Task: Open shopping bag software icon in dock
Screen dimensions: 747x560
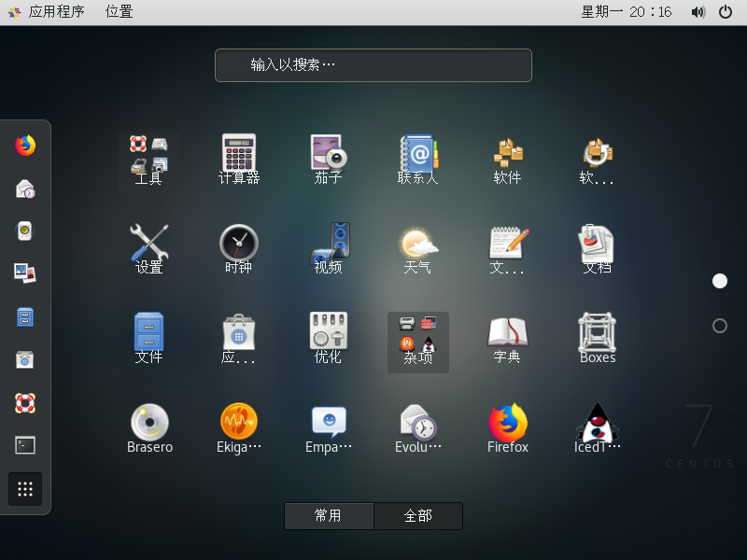Action: pyautogui.click(x=25, y=359)
